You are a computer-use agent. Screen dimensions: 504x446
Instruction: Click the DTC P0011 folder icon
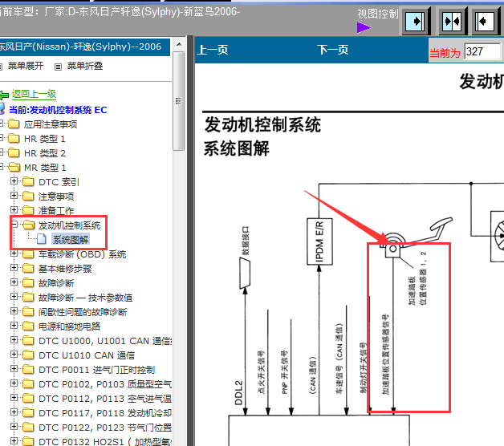[x=28, y=370]
